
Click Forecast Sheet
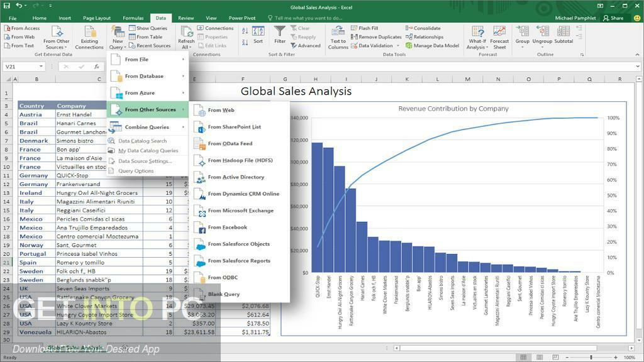(499, 37)
